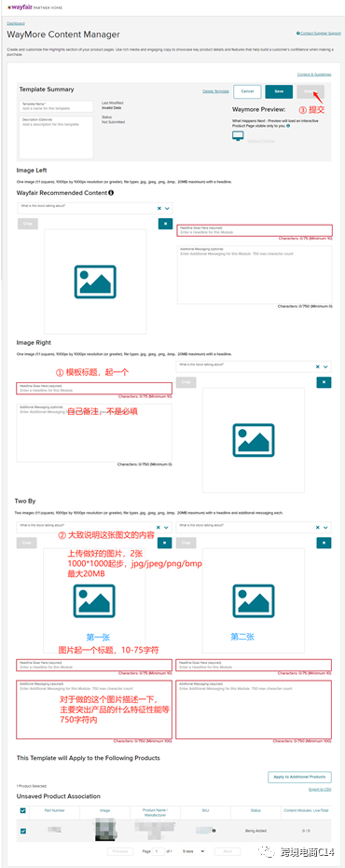Click the Image Left image placeholder
Viewport: 345px width, 868px height.
[x=95, y=282]
